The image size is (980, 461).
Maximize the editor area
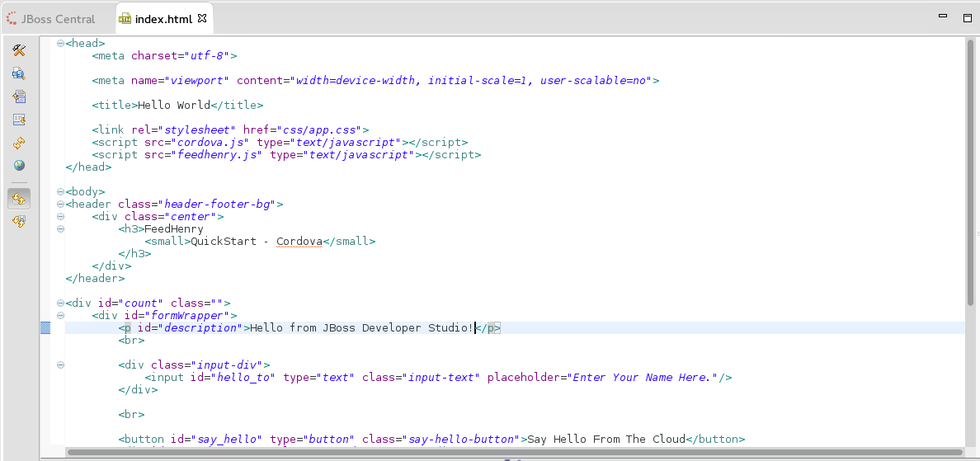click(968, 17)
